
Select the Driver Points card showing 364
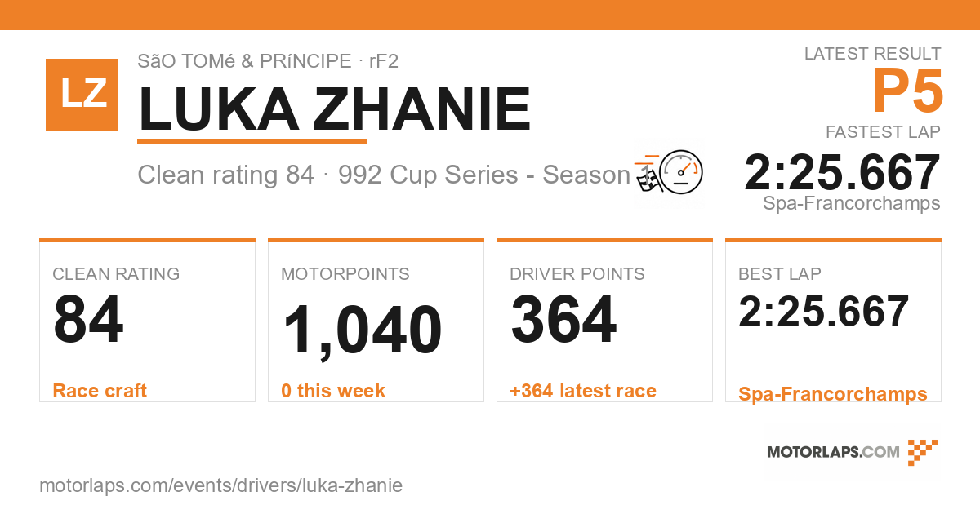[604, 321]
